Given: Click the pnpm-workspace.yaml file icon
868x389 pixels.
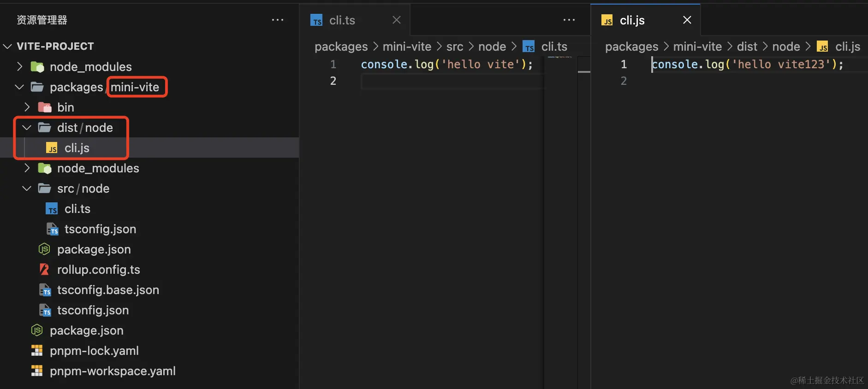Looking at the screenshot, I should [37, 371].
